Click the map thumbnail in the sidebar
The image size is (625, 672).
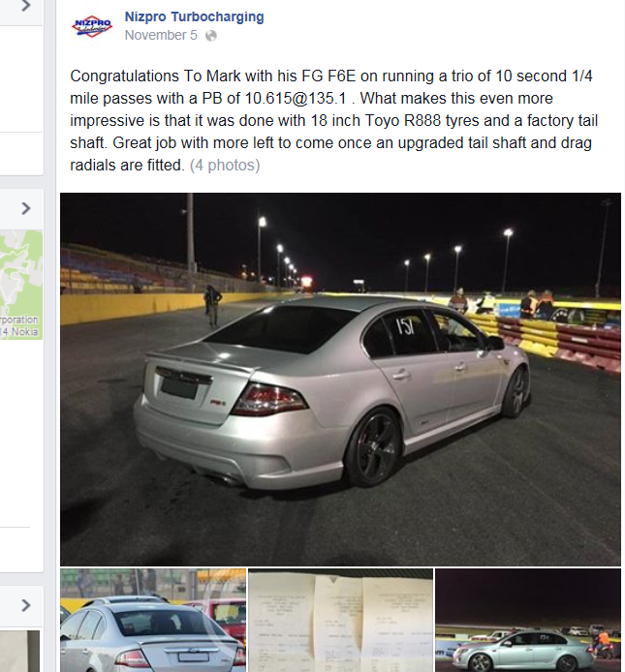21,285
